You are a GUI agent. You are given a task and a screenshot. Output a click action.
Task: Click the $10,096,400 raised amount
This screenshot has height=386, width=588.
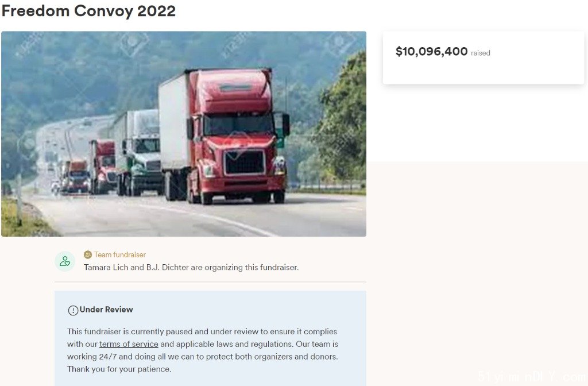pyautogui.click(x=432, y=51)
